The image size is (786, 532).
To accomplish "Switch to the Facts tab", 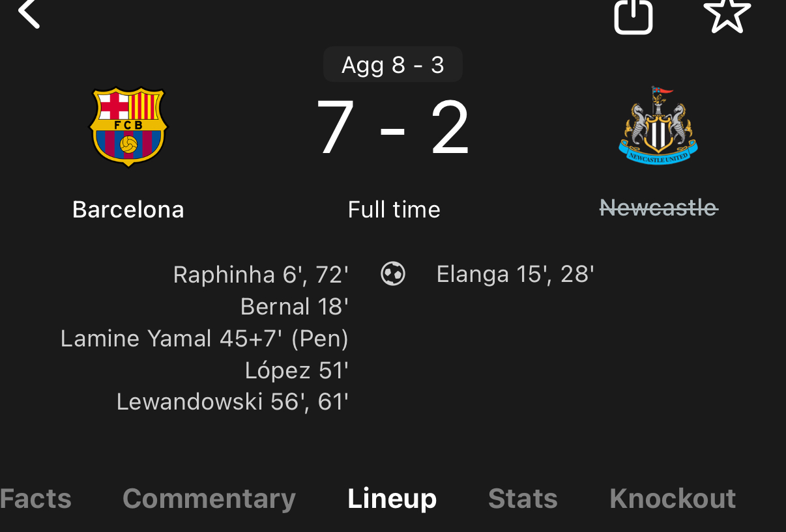I will coord(36,499).
